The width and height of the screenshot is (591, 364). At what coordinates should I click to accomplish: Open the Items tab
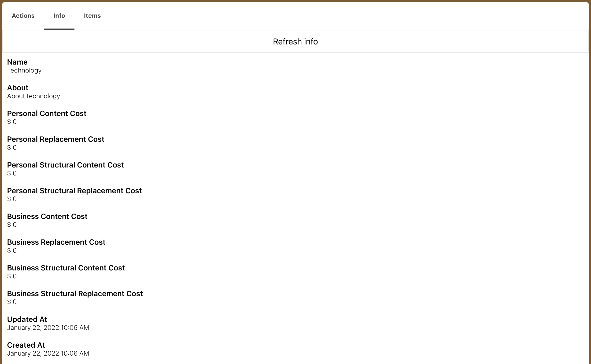point(92,16)
